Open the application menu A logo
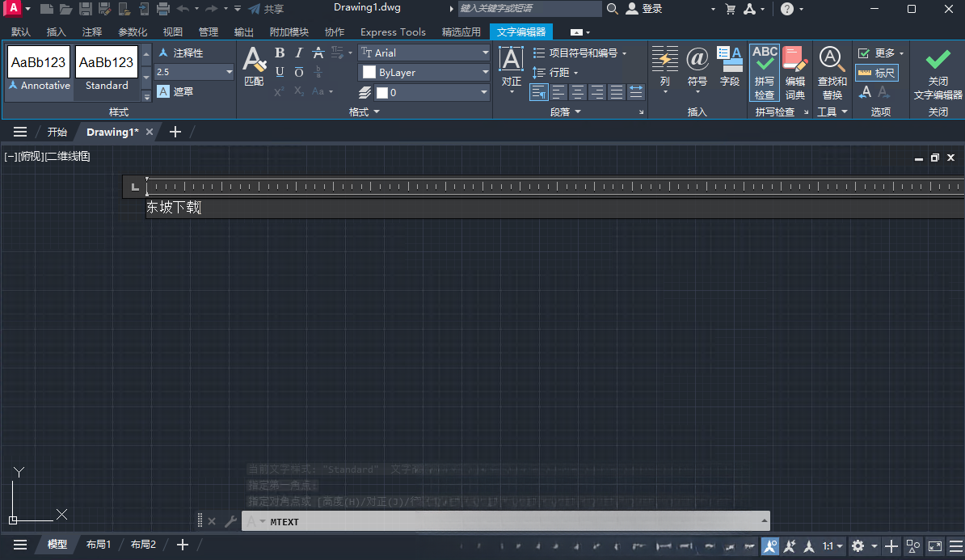 14,8
